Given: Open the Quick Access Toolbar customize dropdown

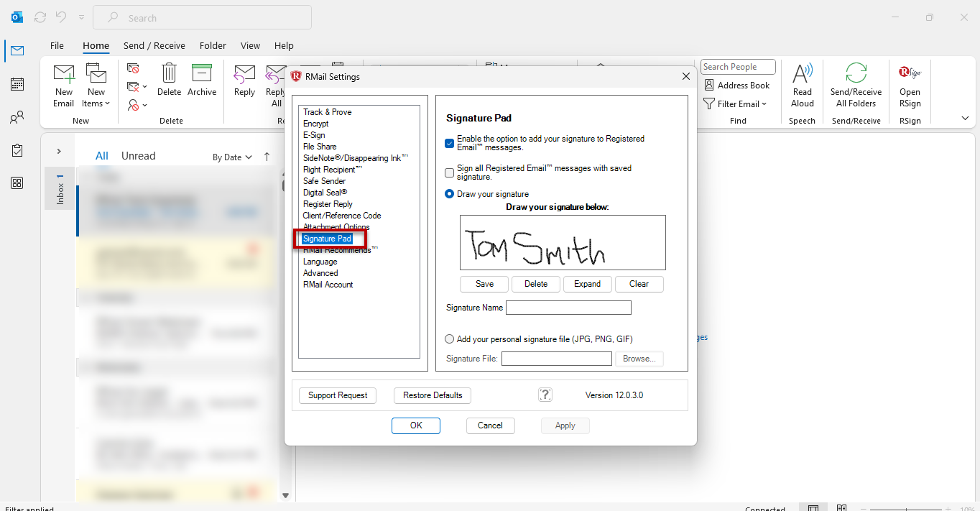Looking at the screenshot, I should [81, 17].
